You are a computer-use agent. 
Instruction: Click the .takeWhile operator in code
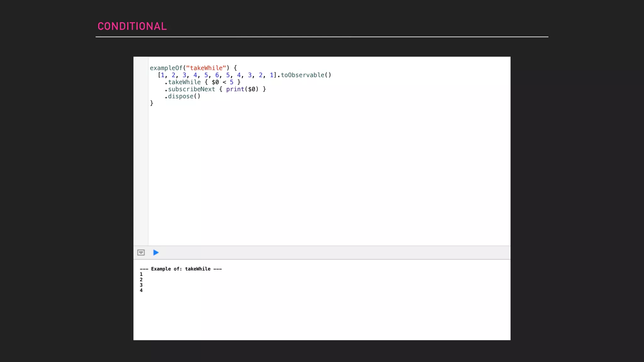pyautogui.click(x=184, y=82)
